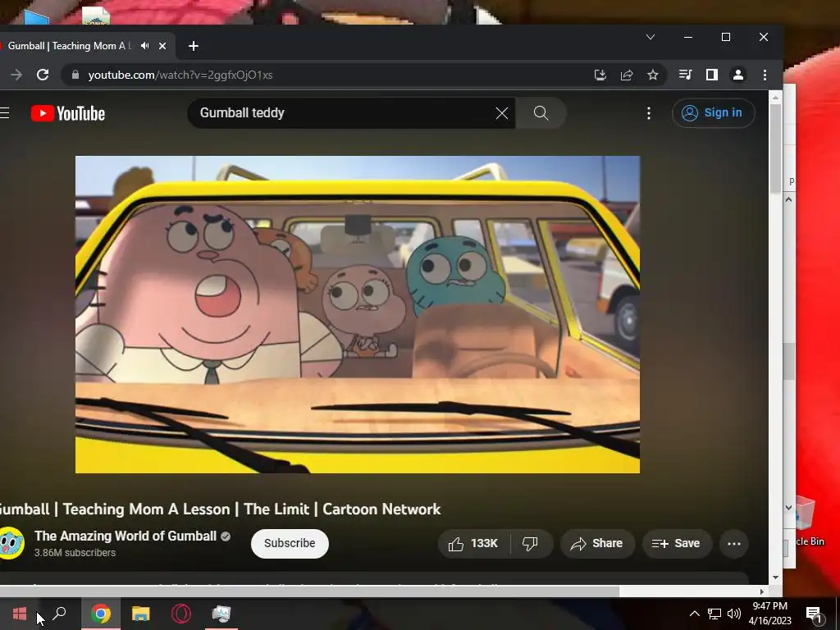The width and height of the screenshot is (840, 630).
Task: Select the Gumball Teaching Mom tab
Action: [x=69, y=46]
